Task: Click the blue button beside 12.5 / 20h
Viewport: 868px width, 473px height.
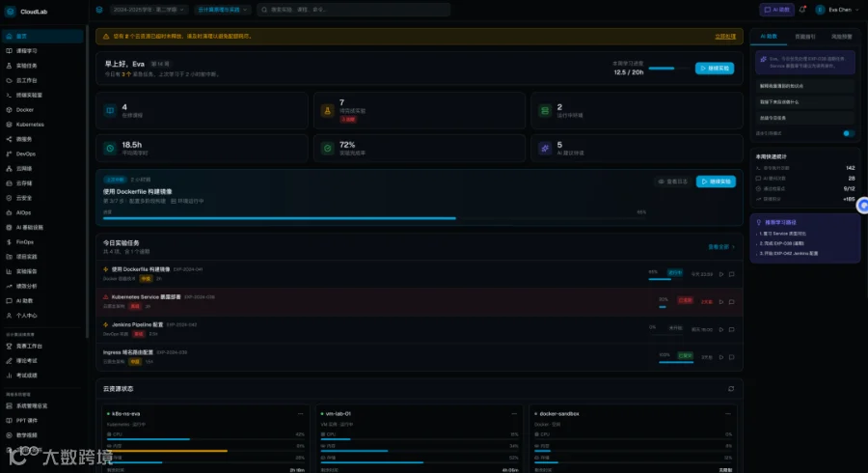Action: pos(715,69)
